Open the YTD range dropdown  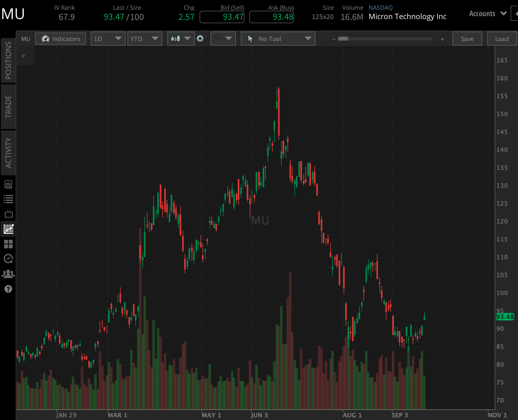click(x=145, y=39)
